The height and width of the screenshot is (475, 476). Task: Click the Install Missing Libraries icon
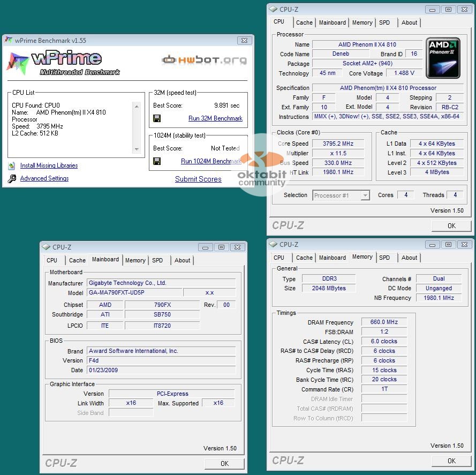pos(12,166)
